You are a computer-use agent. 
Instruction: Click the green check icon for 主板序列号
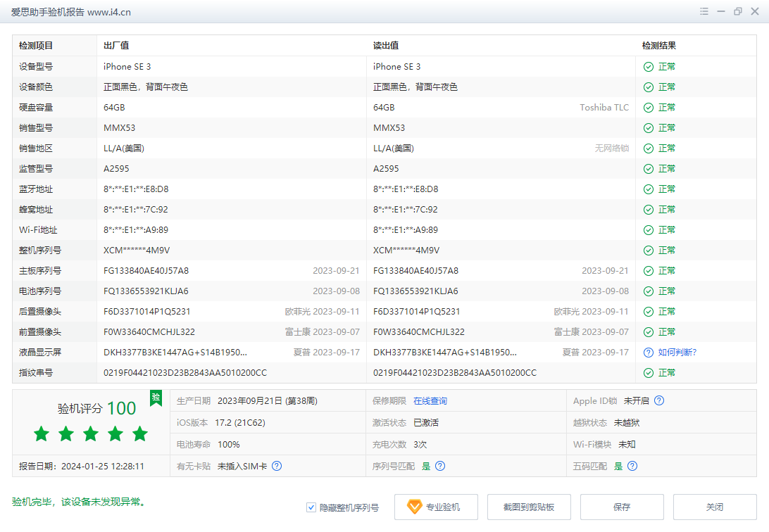coord(649,271)
